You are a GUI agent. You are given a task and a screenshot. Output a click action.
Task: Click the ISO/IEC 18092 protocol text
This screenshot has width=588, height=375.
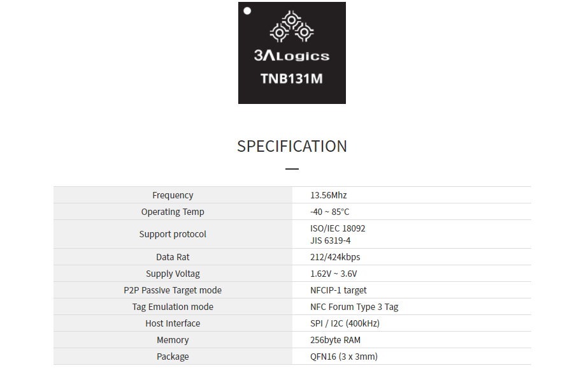[338, 228]
